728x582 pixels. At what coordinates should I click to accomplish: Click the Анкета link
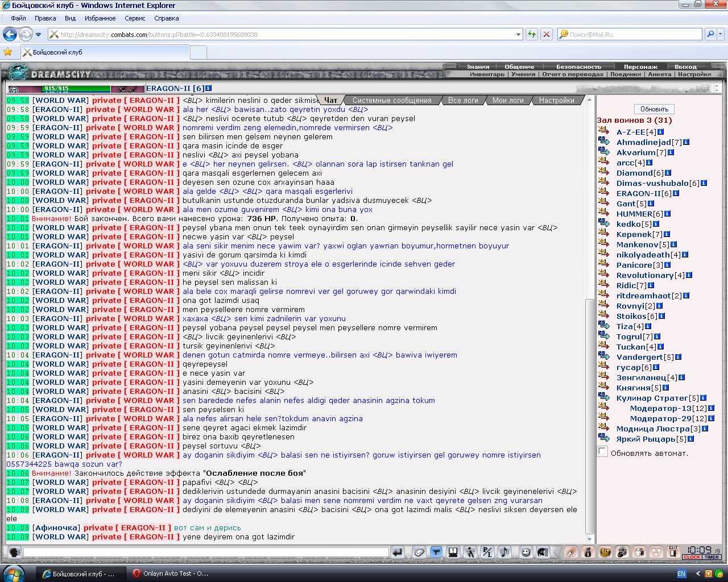click(659, 74)
